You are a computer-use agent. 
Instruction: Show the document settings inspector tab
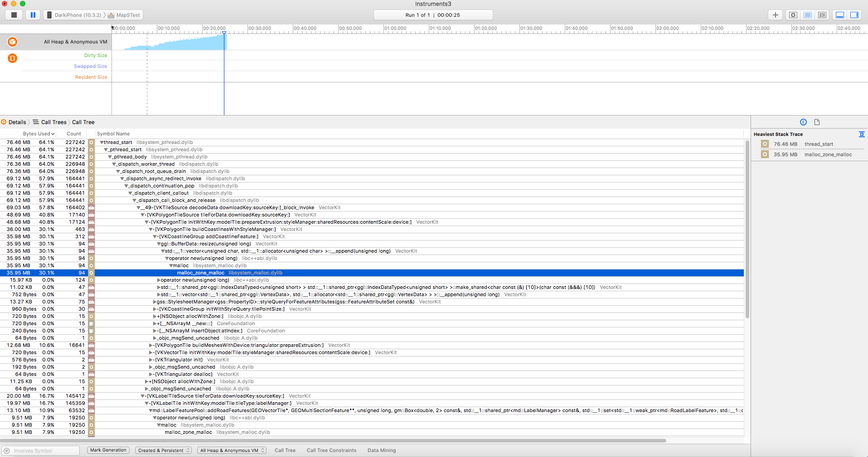pos(817,122)
